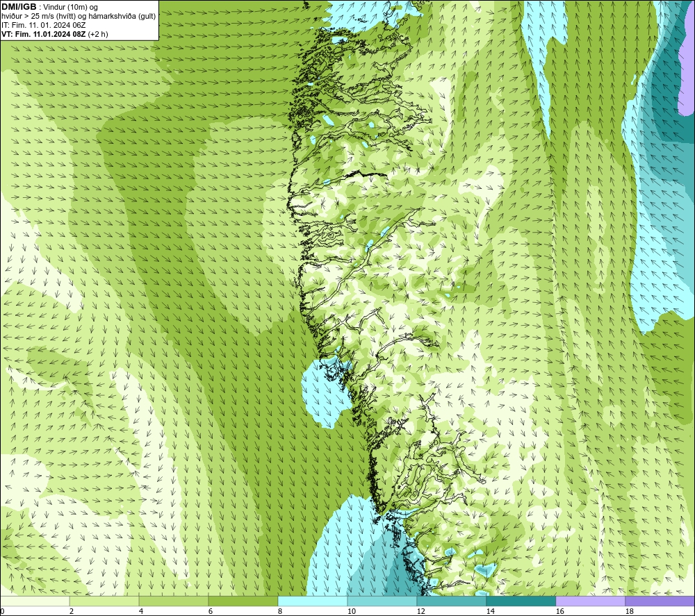Click the "VT: Fim. 11.01.2024 08Z (+2 h)" line
The image size is (695, 616).
pyautogui.click(x=54, y=34)
